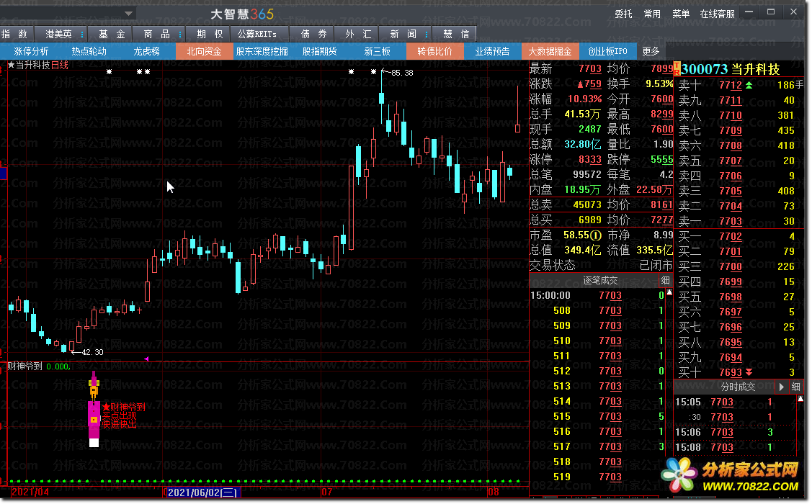Image resolution: width=812 pixels, height=504 pixels.
Task: Click the 买一 price 7702 in order book
Action: click(730, 236)
